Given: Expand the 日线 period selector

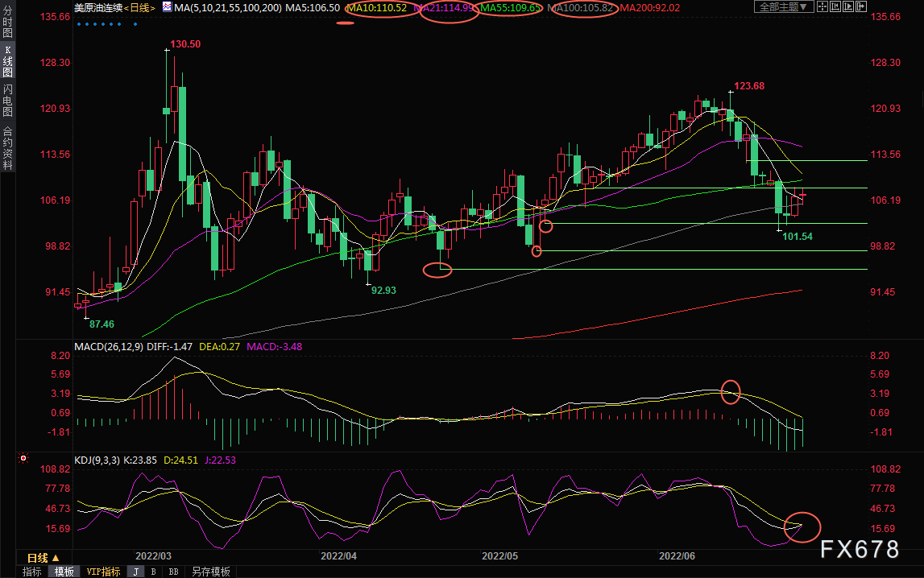Looking at the screenshot, I should tap(44, 557).
